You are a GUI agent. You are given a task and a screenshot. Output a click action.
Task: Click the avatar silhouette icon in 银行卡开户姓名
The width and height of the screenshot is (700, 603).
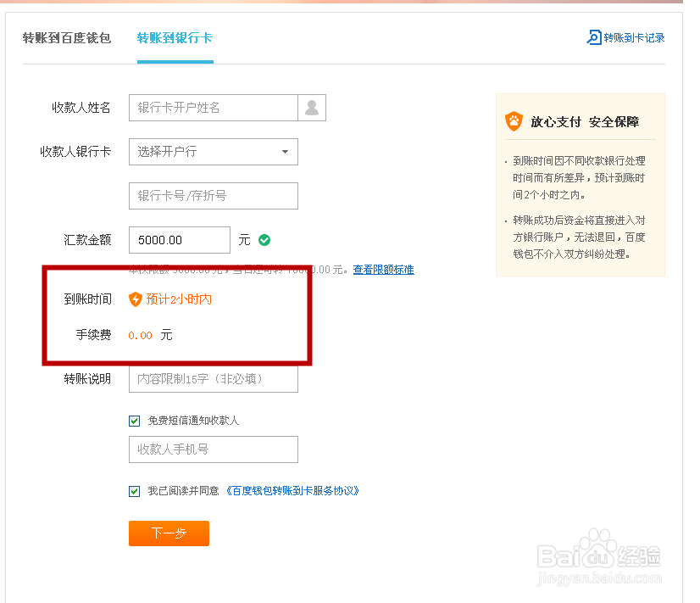(312, 108)
